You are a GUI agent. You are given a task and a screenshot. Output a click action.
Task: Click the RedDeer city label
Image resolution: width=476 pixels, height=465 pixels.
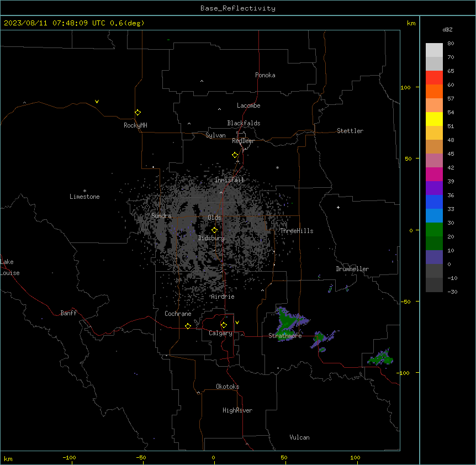click(243, 141)
